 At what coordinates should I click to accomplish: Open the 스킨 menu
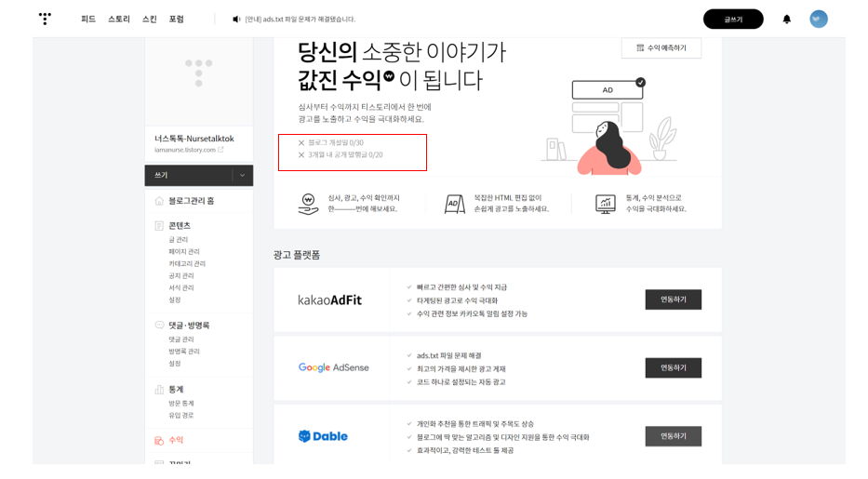coord(150,20)
